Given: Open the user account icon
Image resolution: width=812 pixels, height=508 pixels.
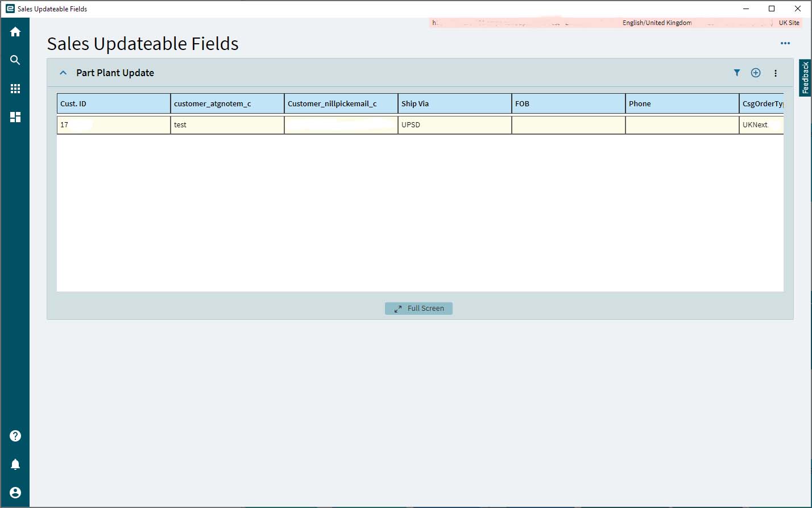Looking at the screenshot, I should pyautogui.click(x=15, y=493).
